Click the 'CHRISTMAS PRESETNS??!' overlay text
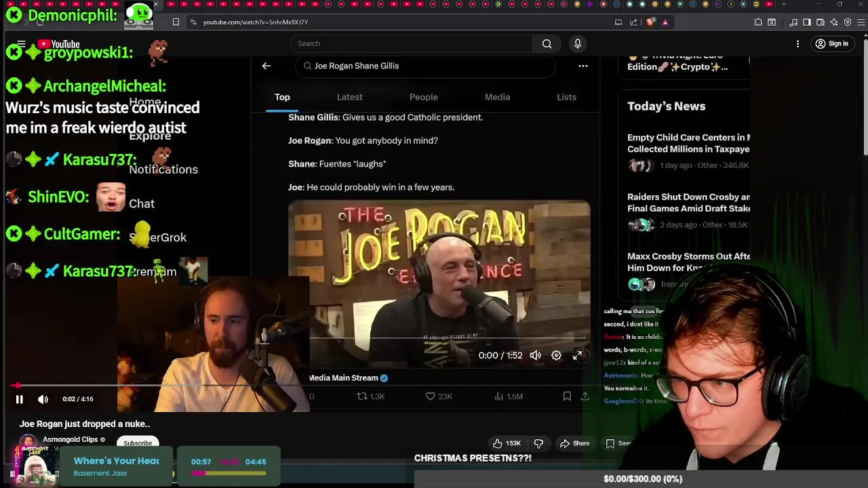The image size is (868, 488). pyautogui.click(x=473, y=458)
